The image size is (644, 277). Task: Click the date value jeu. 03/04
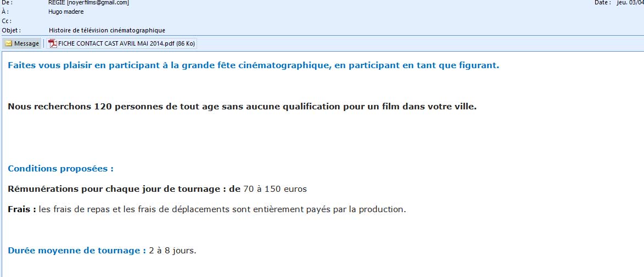click(x=630, y=3)
